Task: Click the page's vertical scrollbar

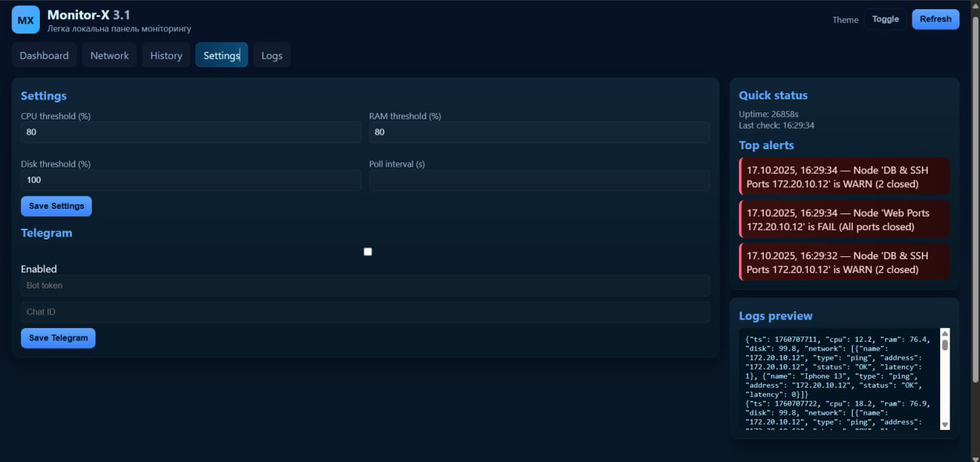Action: point(975,199)
